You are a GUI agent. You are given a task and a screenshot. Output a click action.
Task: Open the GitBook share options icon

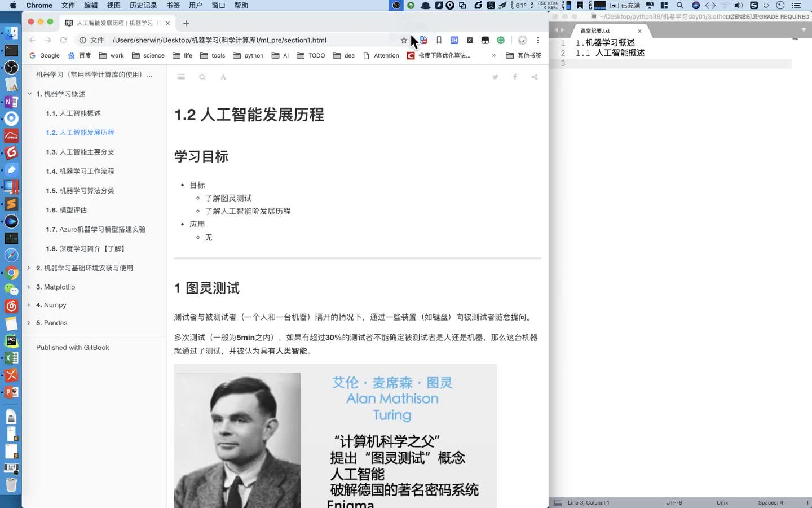pos(534,77)
